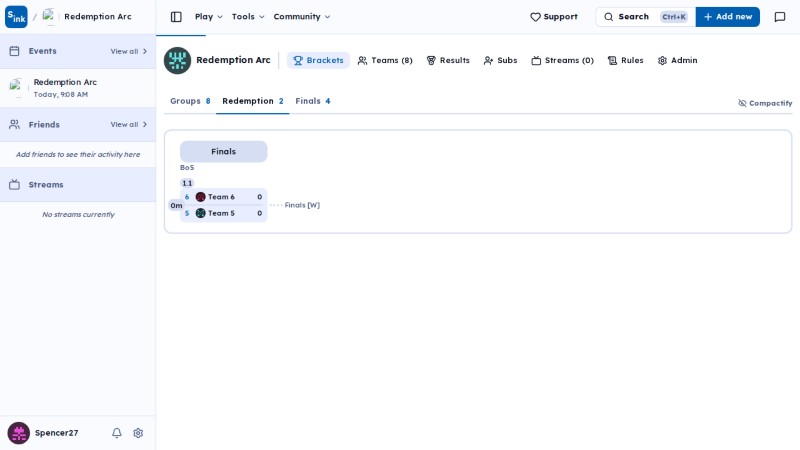Open the Spencer27 profile avatar
Screen dimensions: 800x450
coord(19,433)
